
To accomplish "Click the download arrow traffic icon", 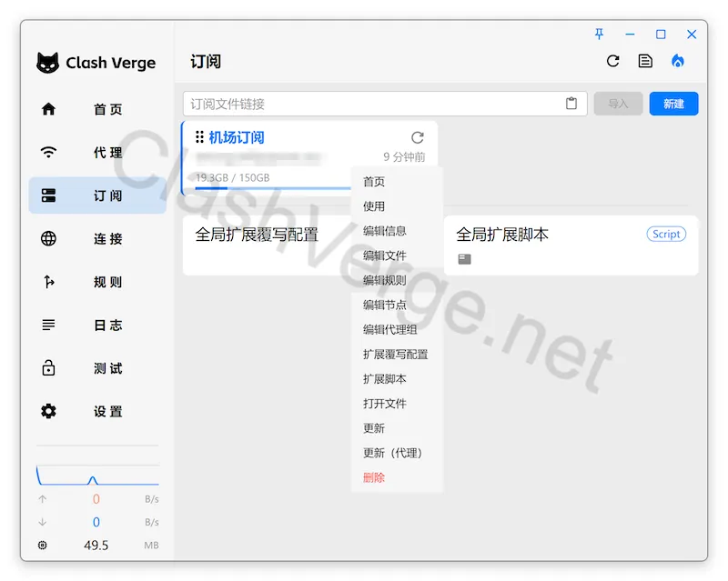I will (x=42, y=522).
